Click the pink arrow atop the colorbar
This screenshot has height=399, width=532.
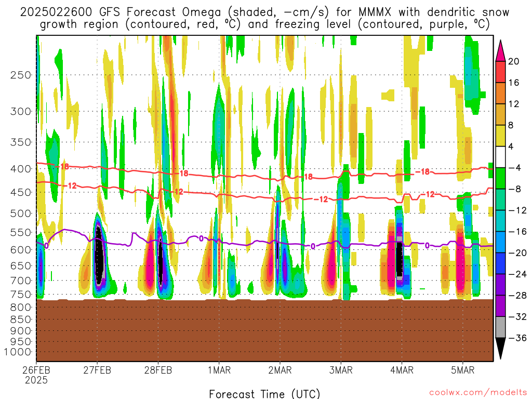coord(500,51)
